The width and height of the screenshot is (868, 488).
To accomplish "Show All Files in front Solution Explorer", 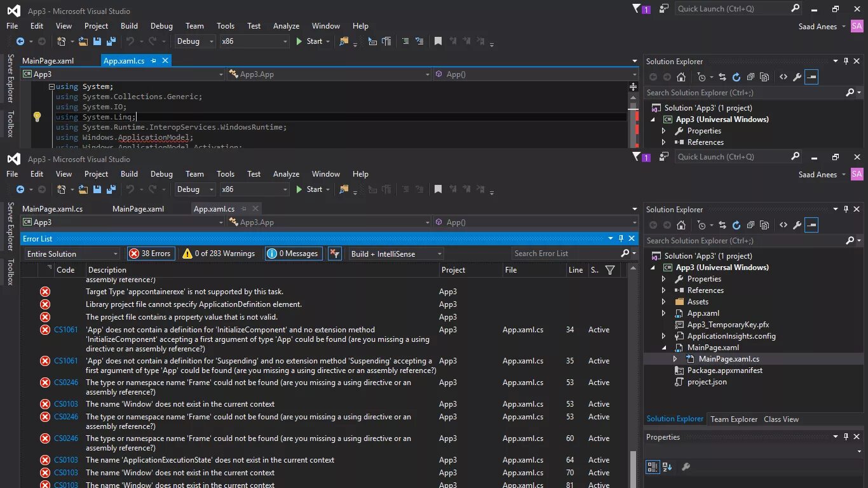I will point(764,225).
